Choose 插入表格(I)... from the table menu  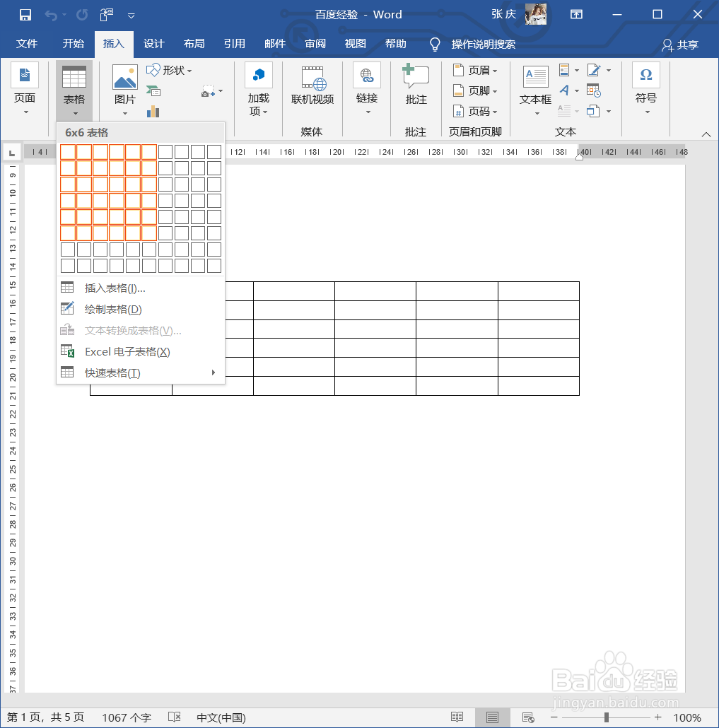click(x=141, y=288)
